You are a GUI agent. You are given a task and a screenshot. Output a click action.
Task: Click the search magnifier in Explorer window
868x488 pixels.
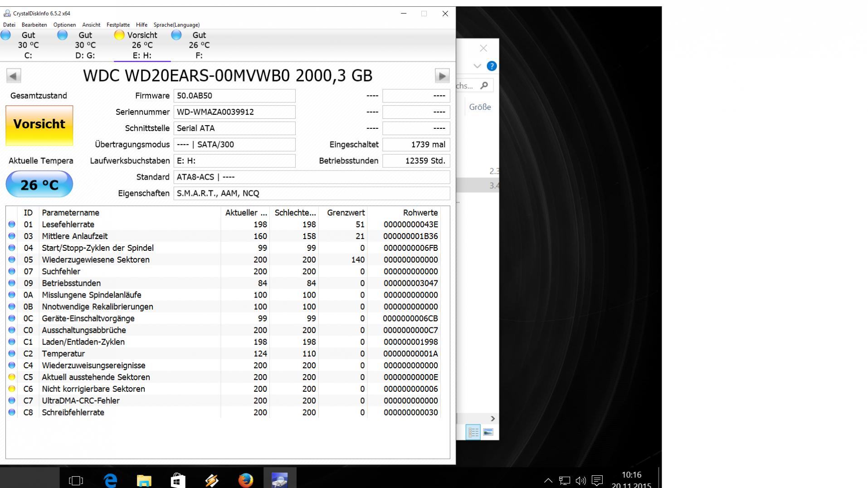(x=484, y=85)
